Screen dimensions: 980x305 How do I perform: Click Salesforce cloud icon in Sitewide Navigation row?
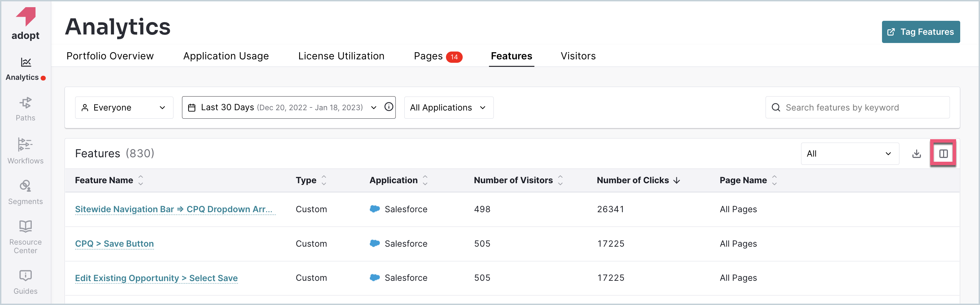tap(375, 209)
